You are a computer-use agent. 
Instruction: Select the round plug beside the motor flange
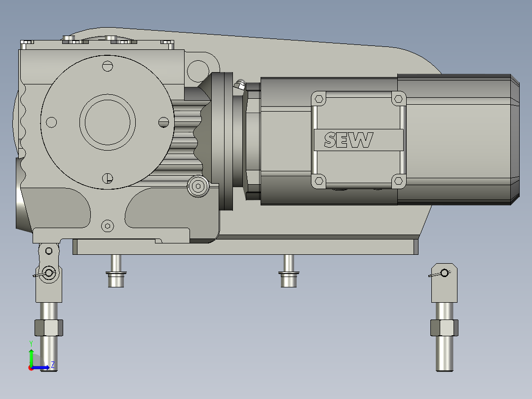[198, 186]
